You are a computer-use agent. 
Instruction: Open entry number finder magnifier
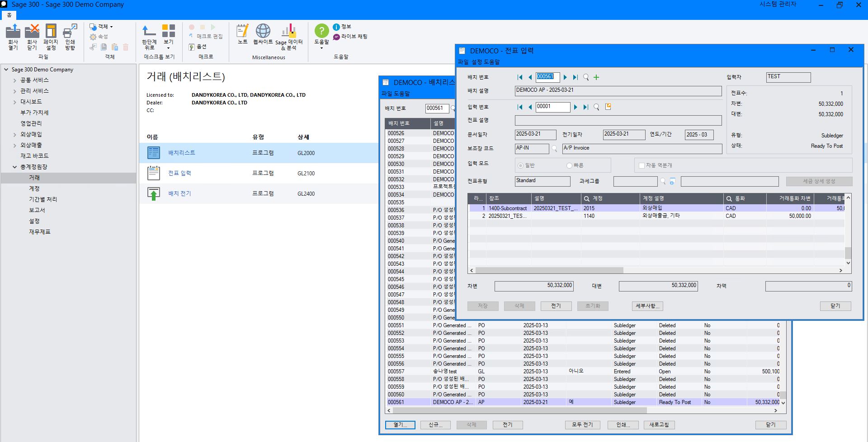[x=596, y=107]
